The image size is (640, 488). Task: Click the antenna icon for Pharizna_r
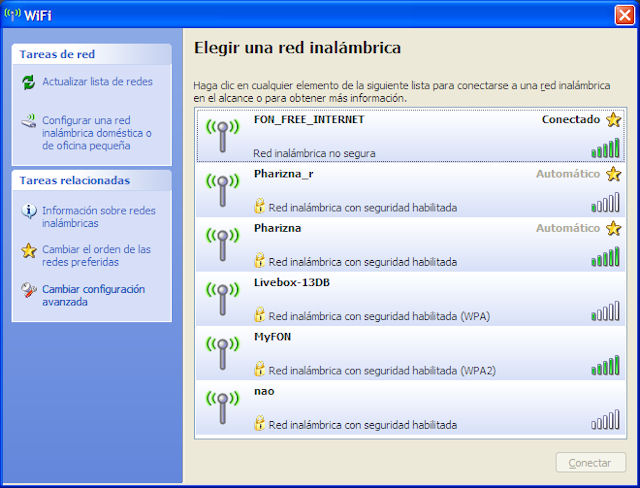(222, 190)
